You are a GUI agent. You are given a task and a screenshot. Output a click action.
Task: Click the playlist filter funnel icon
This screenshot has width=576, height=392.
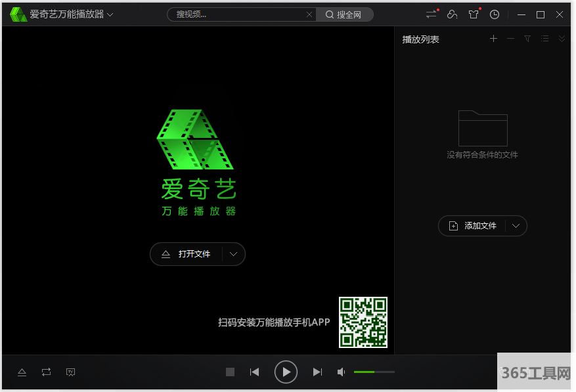(527, 39)
